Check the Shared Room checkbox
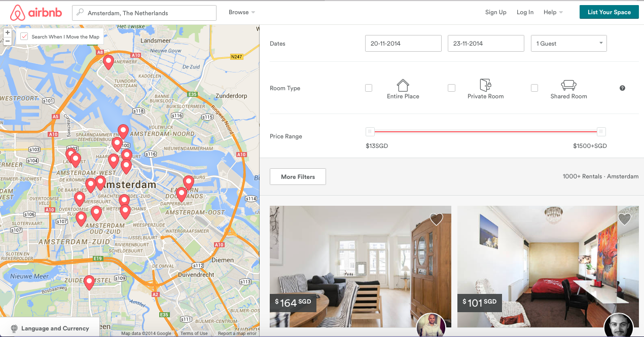 (534, 88)
